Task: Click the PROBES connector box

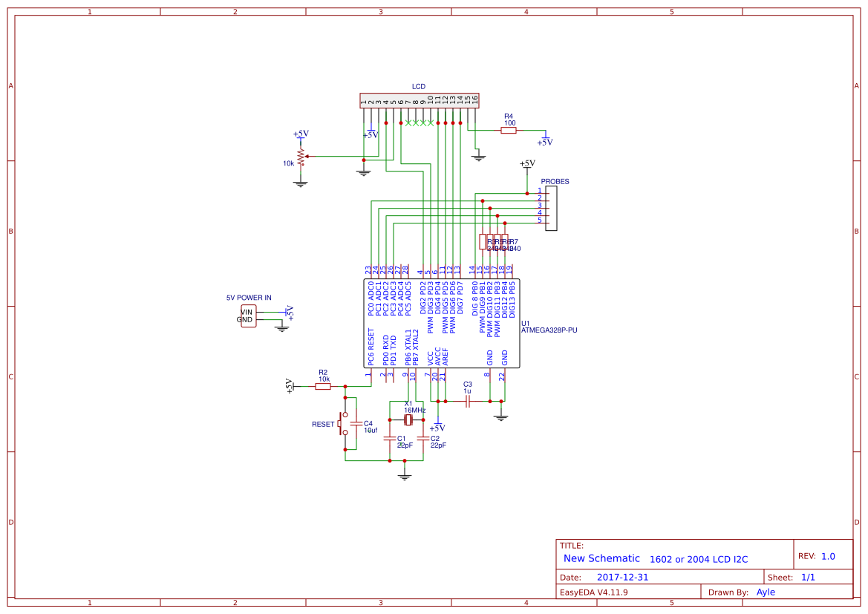Action: (x=552, y=209)
